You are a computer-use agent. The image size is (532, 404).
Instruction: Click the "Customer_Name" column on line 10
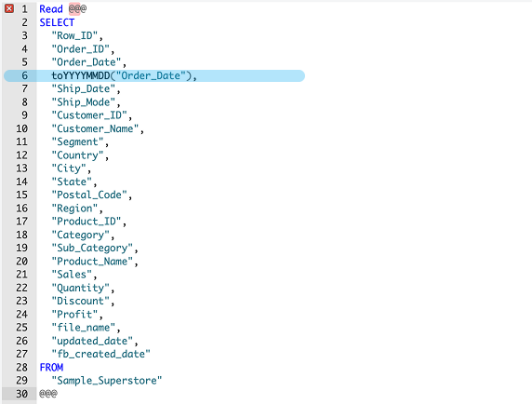[95, 128]
